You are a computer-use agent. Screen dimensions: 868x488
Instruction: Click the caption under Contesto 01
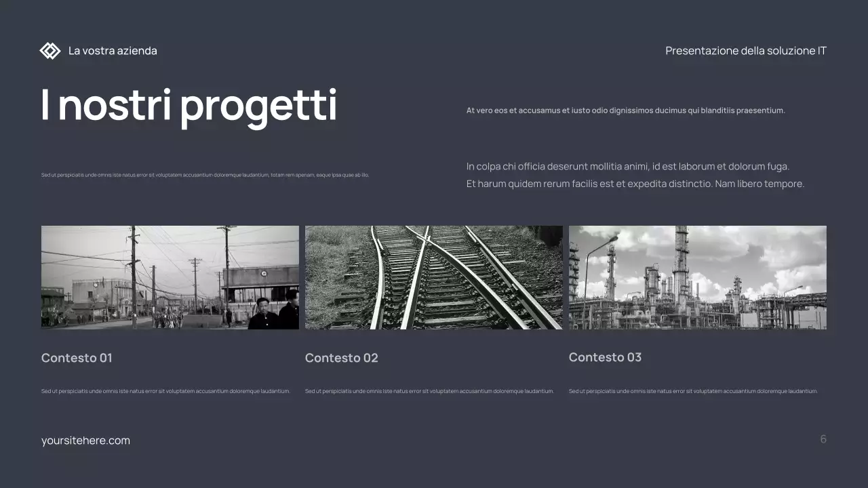[x=165, y=391]
